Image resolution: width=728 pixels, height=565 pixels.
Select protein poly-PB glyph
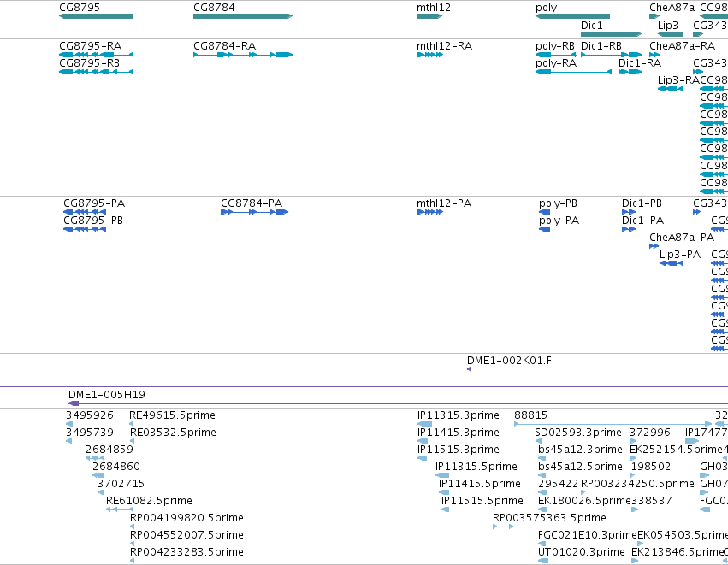(x=545, y=212)
